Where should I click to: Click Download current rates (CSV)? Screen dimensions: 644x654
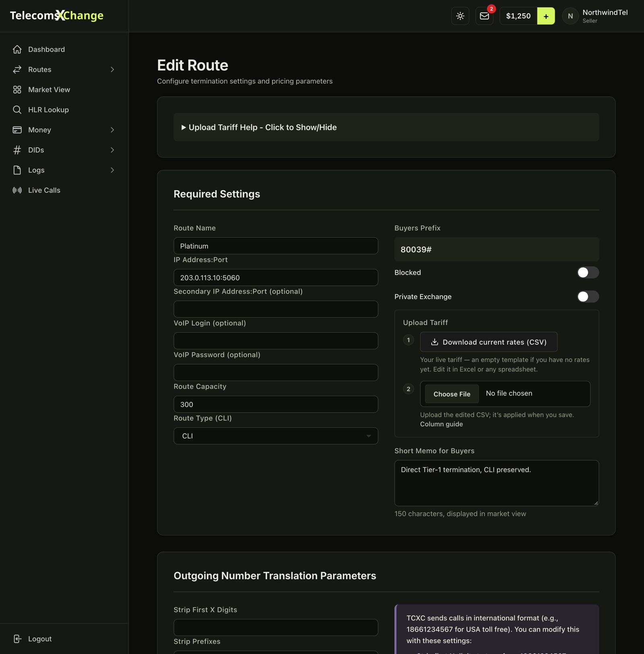point(489,342)
